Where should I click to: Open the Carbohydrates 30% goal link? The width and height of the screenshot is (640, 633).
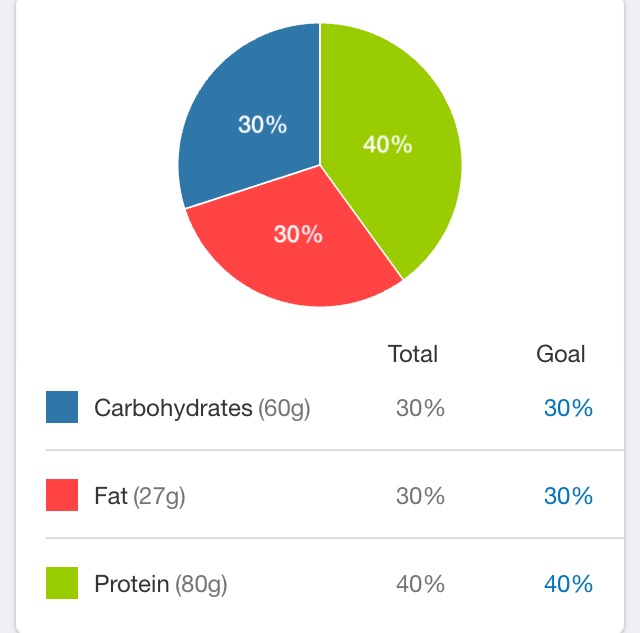[x=568, y=408]
